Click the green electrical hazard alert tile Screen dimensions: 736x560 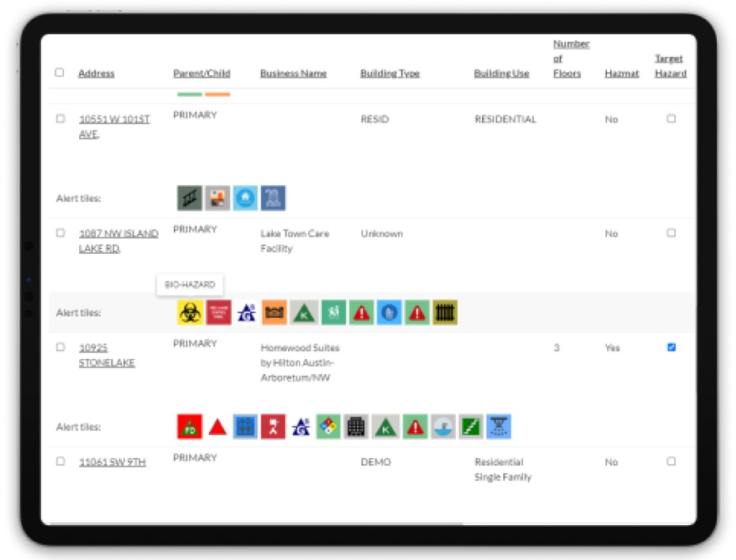469,426
